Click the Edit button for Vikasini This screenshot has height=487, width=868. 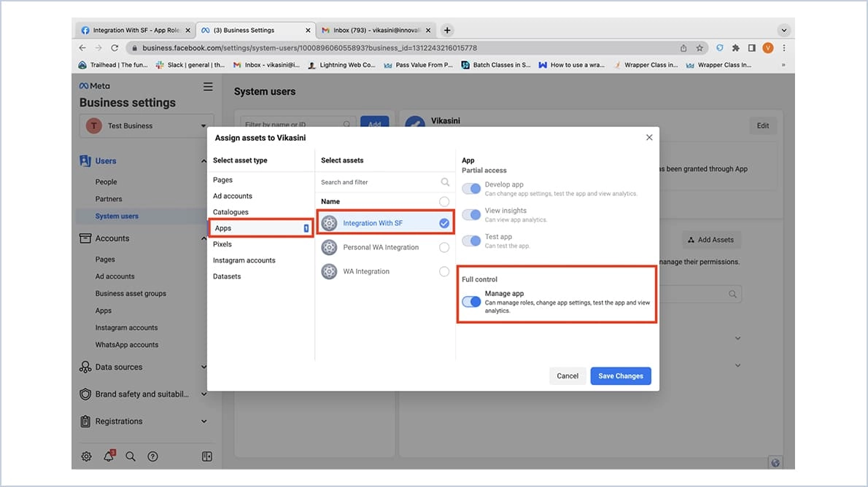coord(763,125)
